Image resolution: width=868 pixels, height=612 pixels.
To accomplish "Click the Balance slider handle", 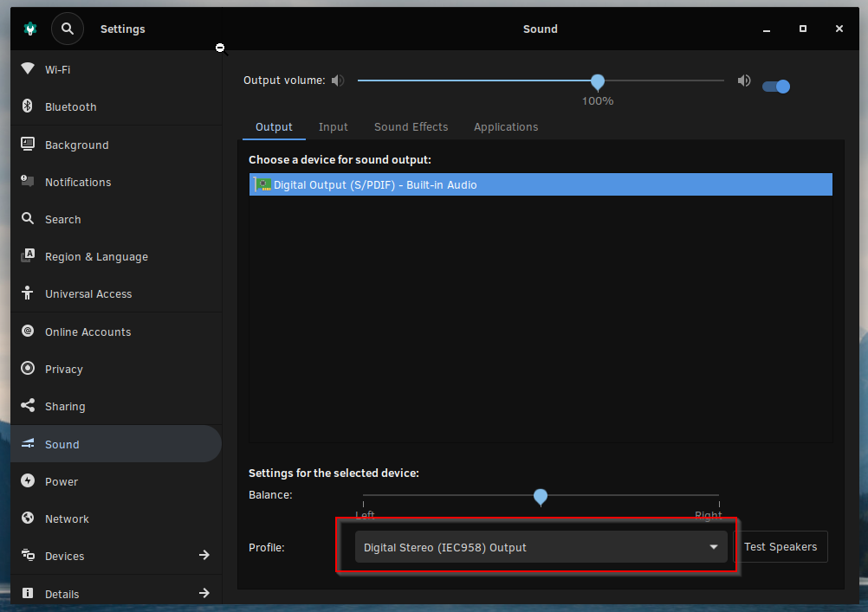I will coord(541,497).
